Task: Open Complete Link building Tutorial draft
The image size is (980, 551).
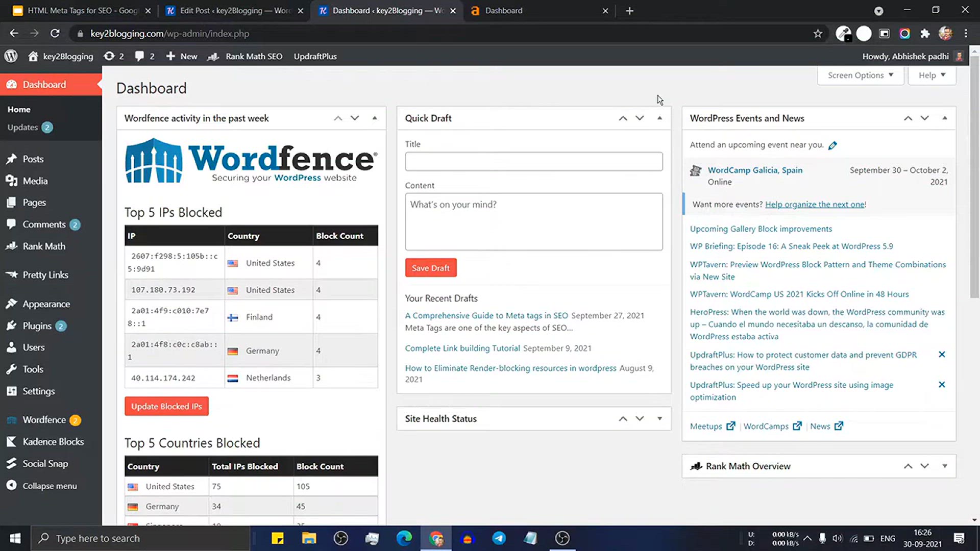Action: click(x=462, y=348)
